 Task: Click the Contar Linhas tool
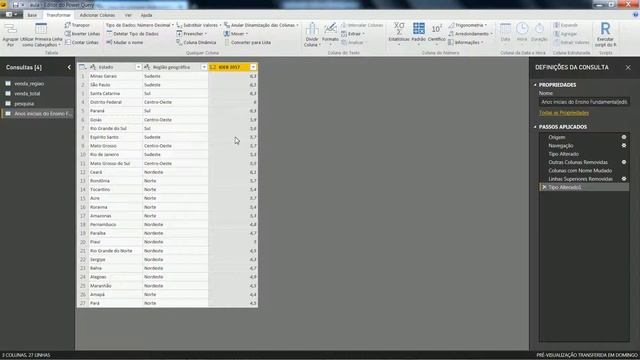coord(82,42)
